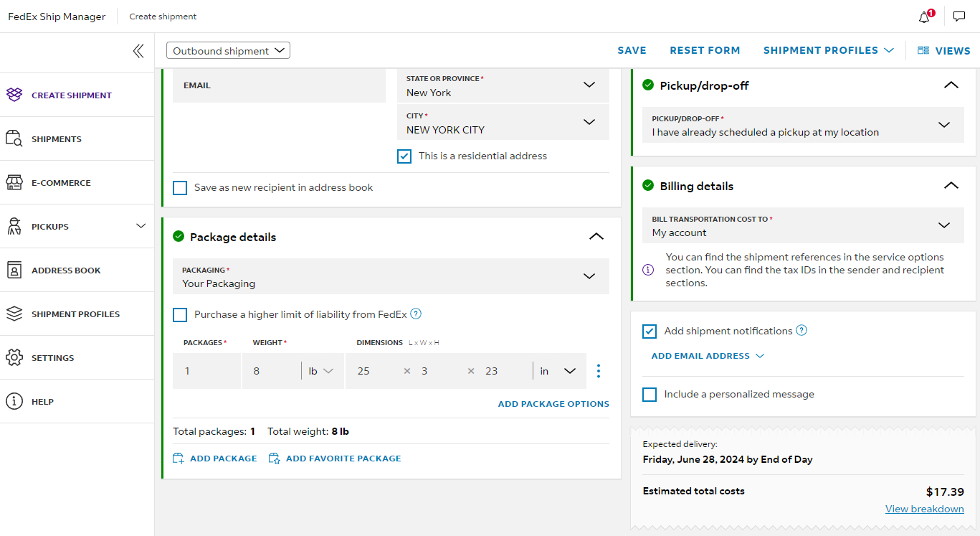This screenshot has height=536, width=980.
Task: Open the City dropdown
Action: click(503, 123)
